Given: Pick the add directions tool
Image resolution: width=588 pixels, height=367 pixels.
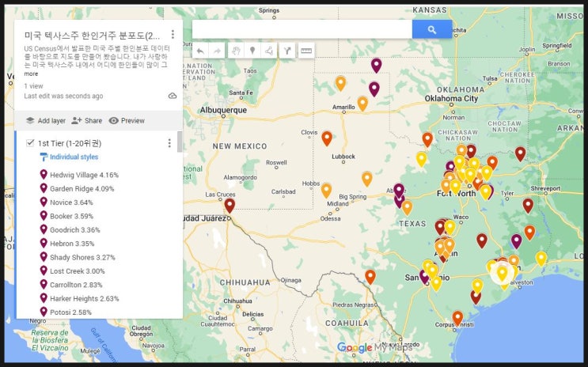Looking at the screenshot, I should pos(287,51).
